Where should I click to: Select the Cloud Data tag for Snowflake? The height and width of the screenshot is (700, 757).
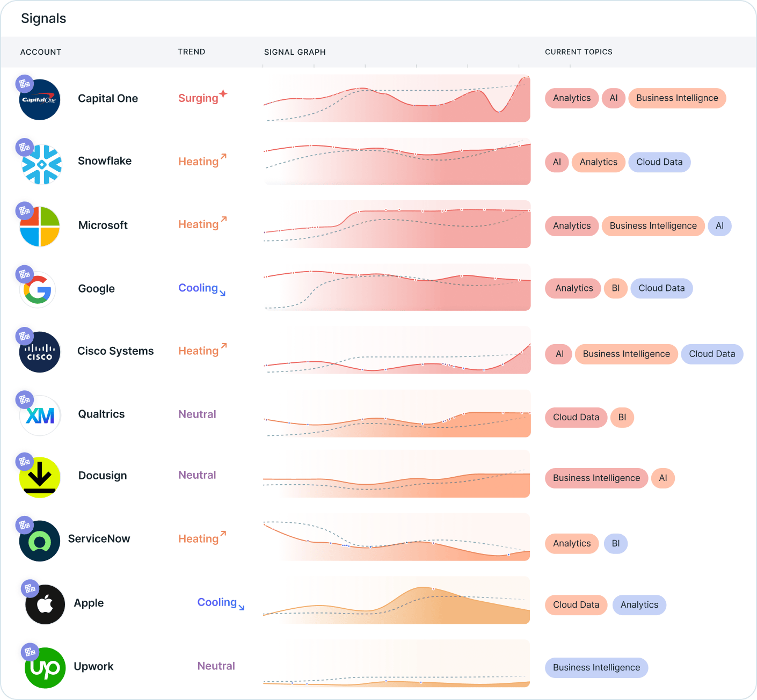pyautogui.click(x=659, y=162)
